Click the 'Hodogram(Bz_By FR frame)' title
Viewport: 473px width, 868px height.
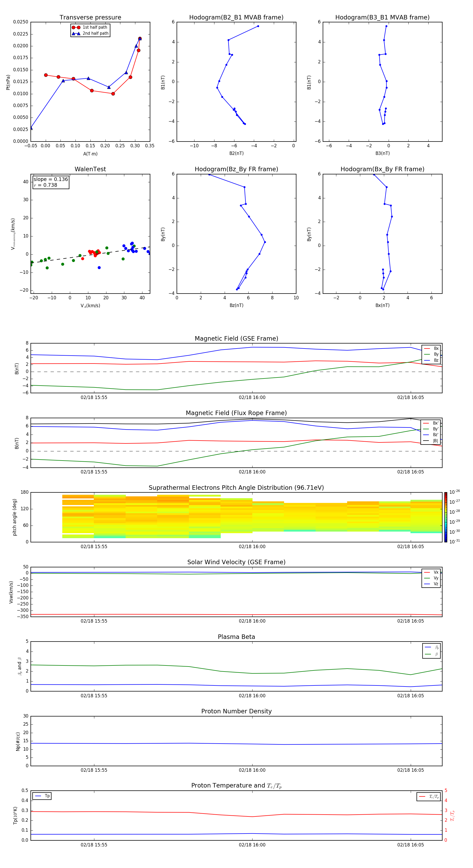(x=236, y=169)
